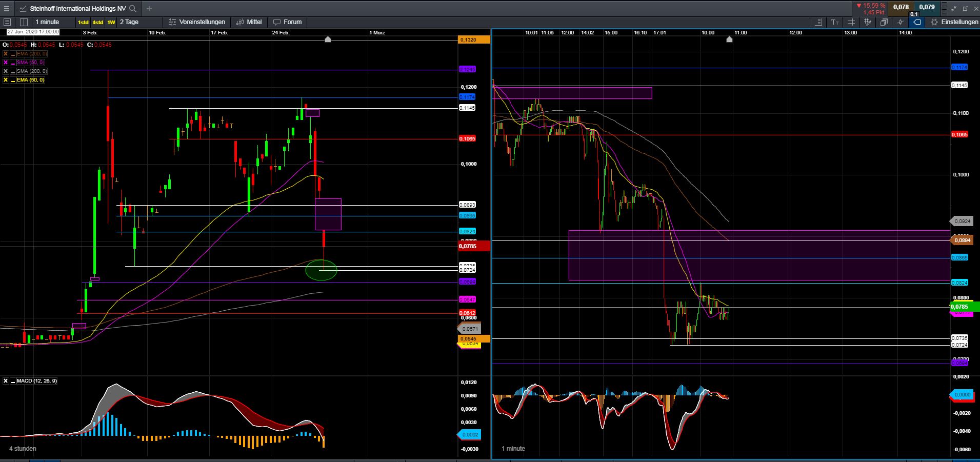This screenshot has width=980, height=462.
Task: Toggle the chart grid icon
Action: click(x=851, y=22)
